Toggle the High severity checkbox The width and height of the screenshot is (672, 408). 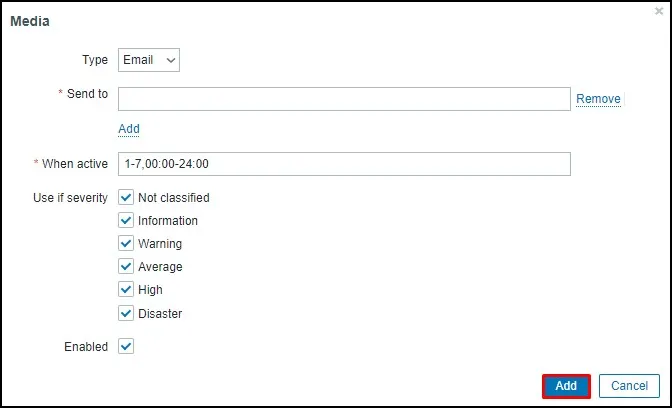point(126,290)
